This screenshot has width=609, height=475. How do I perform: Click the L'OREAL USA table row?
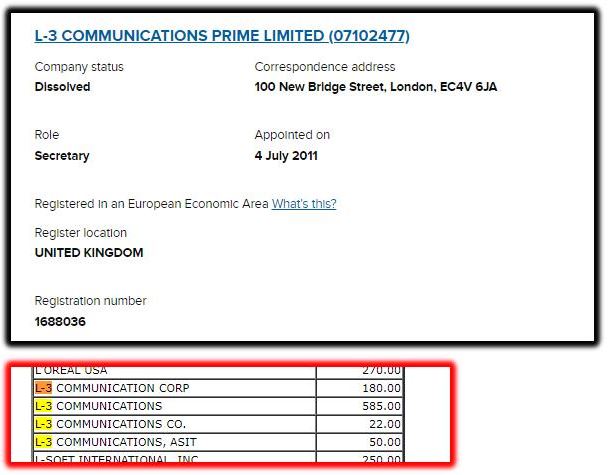218,372
